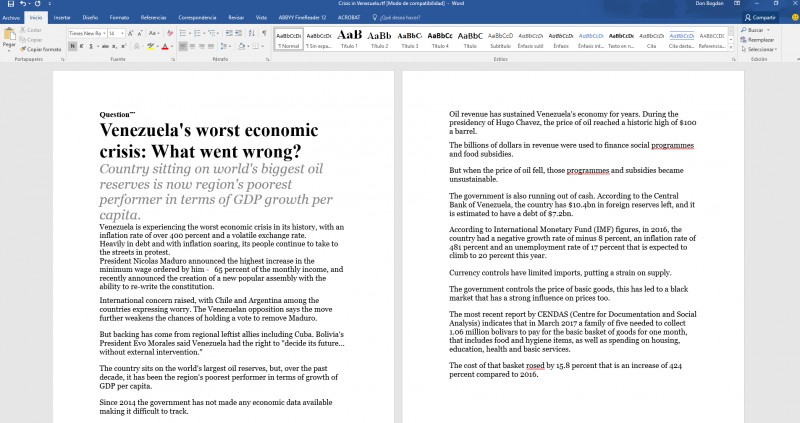Click the shading paint bucket
The image size is (800, 423).
[x=241, y=46]
